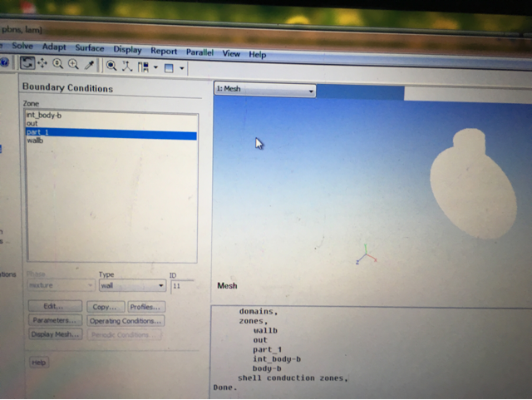This screenshot has width=532, height=400.
Task: Click the Help button below the panel
Action: point(39,363)
